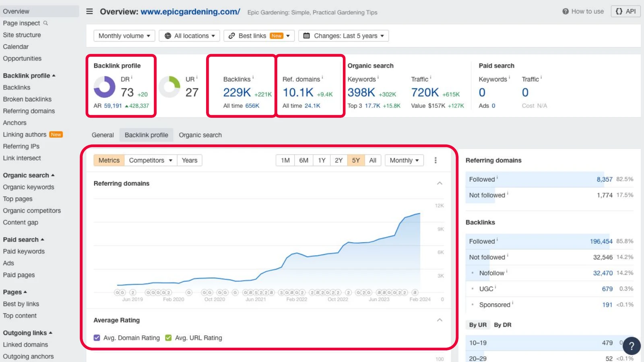Open Linking authors in sidebar
644x362 pixels.
[x=25, y=135]
